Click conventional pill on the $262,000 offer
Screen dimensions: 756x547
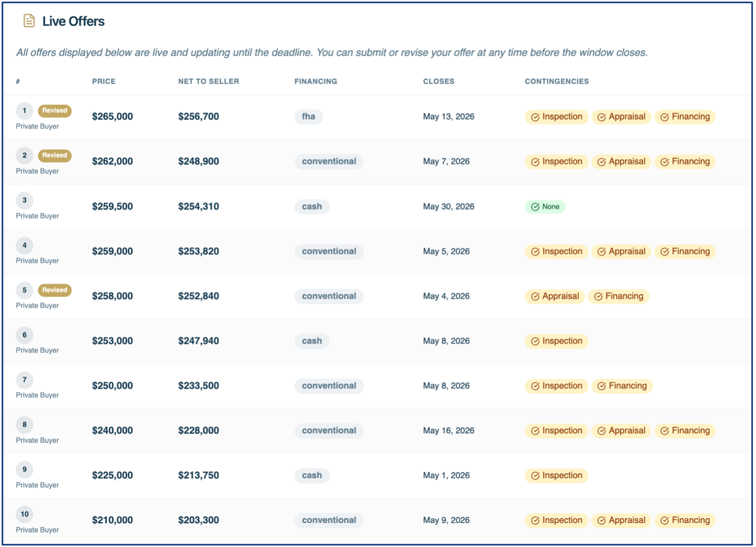pos(329,162)
